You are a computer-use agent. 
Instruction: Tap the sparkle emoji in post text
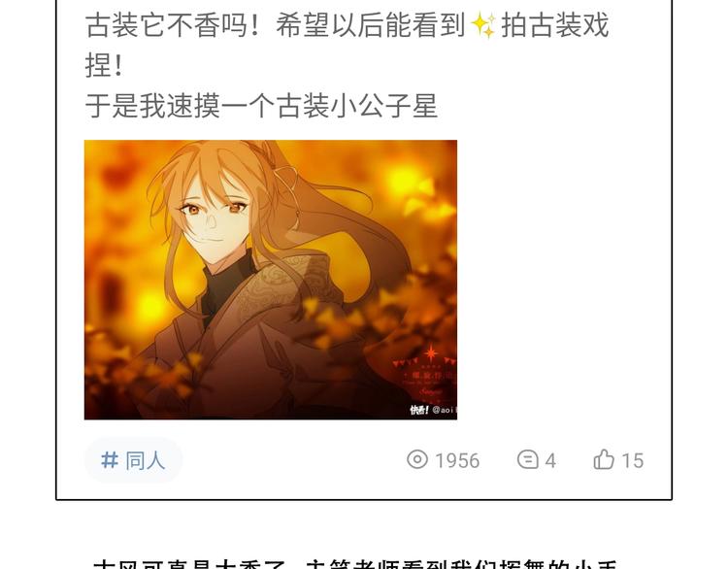(483, 25)
